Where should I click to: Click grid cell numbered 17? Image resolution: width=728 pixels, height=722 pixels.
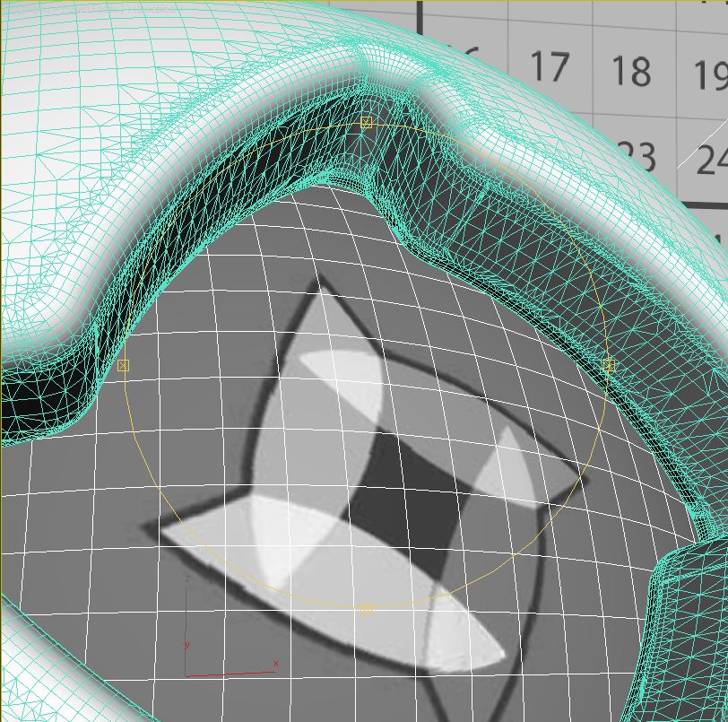(549, 67)
